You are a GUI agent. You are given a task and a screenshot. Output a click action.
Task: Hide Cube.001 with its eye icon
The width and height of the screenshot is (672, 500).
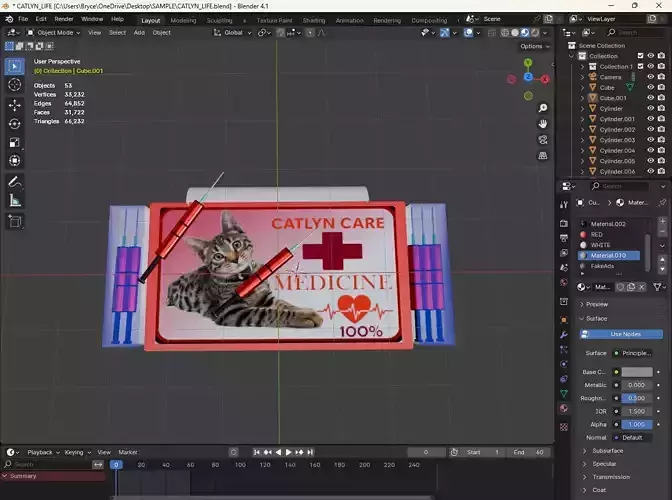pos(651,98)
